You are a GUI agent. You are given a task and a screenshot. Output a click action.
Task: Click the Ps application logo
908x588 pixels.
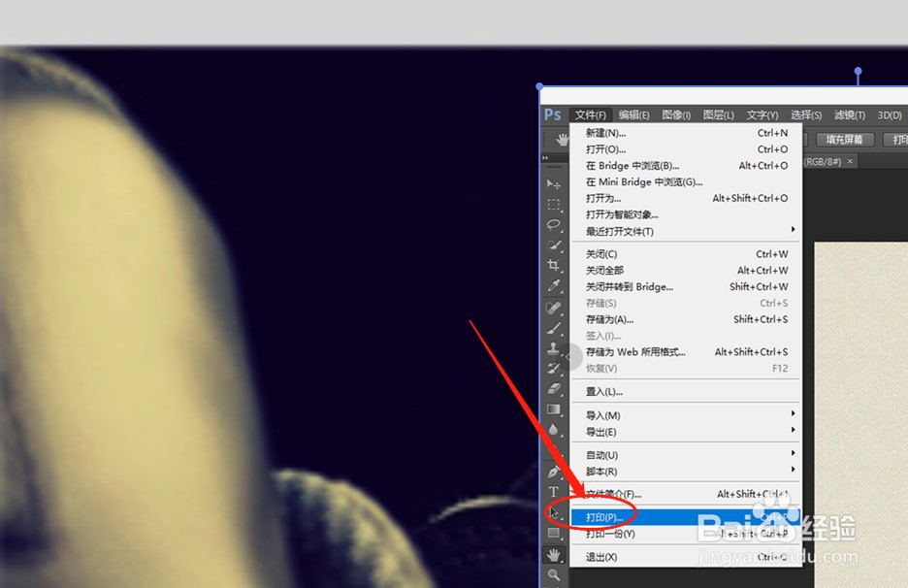[x=553, y=114]
